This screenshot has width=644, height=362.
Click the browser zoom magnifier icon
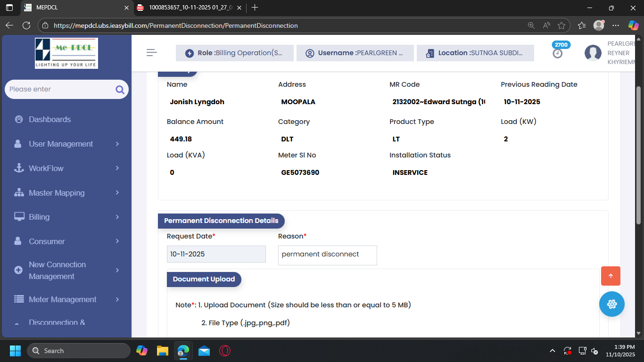tap(531, 25)
